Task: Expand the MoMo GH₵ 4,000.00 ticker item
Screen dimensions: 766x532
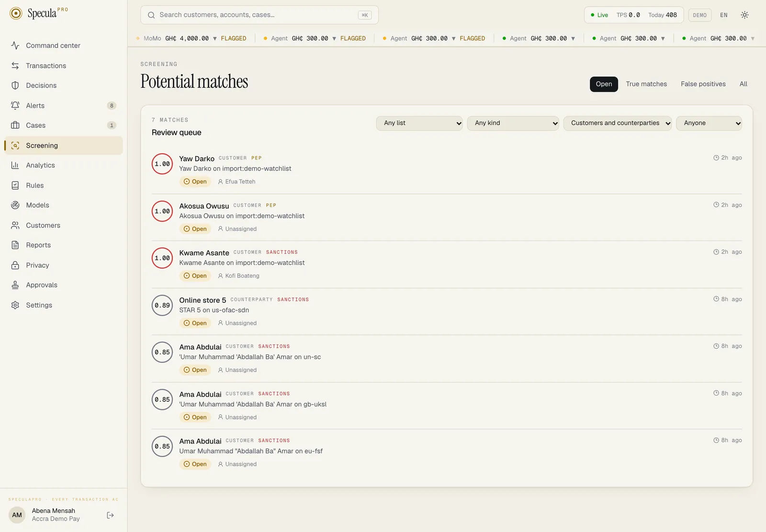Action: (191, 38)
